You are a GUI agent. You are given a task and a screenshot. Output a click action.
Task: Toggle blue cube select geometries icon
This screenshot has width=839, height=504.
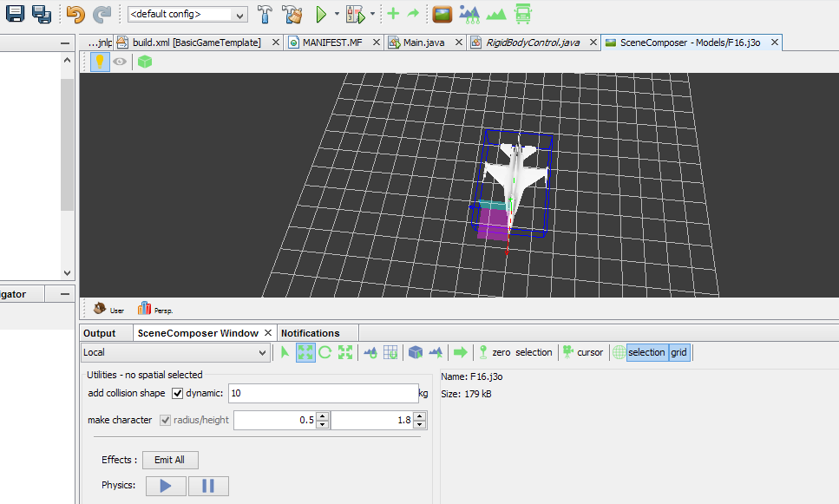[x=416, y=352]
